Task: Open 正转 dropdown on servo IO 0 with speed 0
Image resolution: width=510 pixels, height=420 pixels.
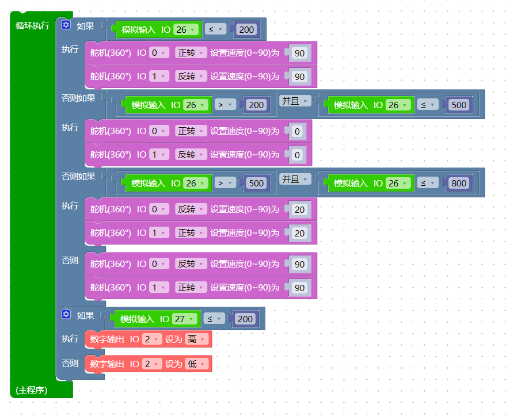Action: [x=191, y=131]
